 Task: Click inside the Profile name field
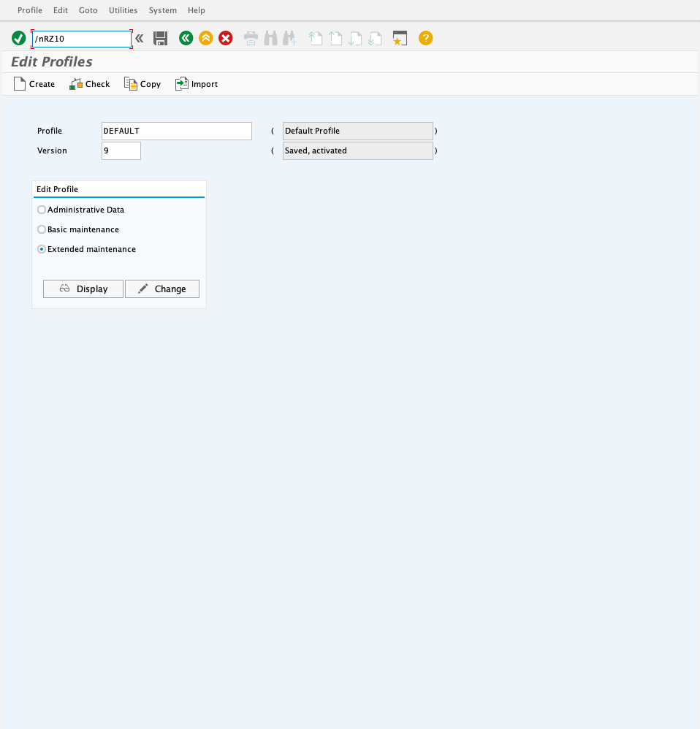click(175, 131)
